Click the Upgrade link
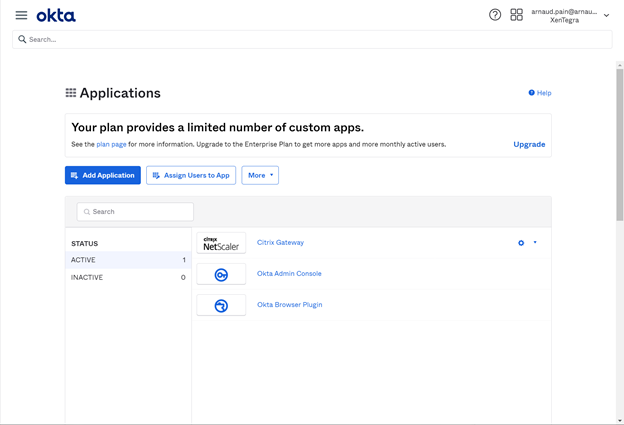 (529, 144)
